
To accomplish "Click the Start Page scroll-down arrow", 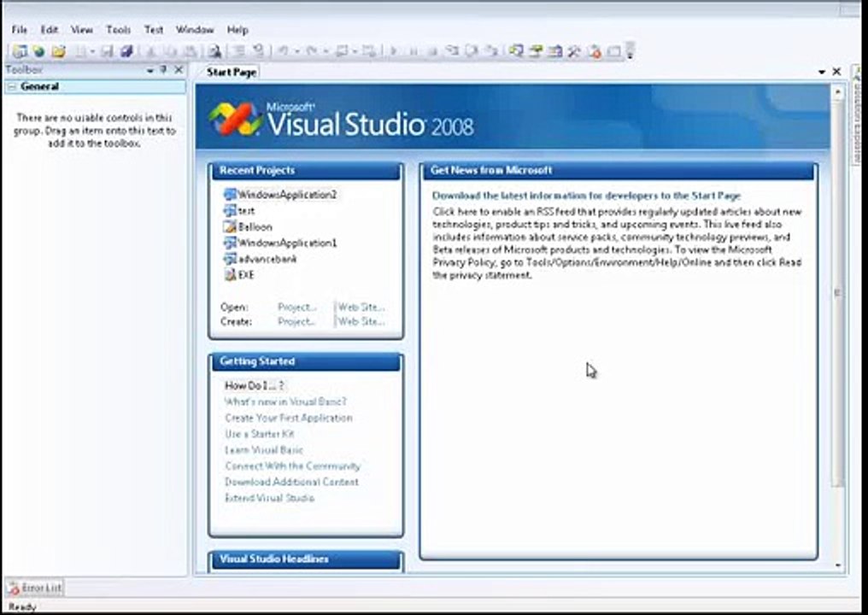I will (838, 565).
